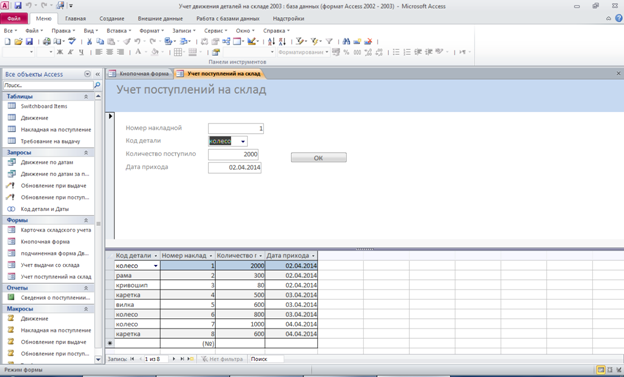Click the Bold (Ж) formatting icon
The height and width of the screenshot is (377, 624).
point(60,52)
